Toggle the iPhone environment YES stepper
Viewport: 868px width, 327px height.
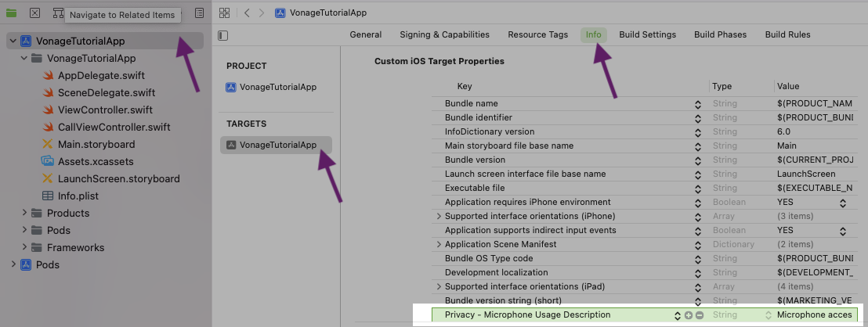(x=843, y=203)
